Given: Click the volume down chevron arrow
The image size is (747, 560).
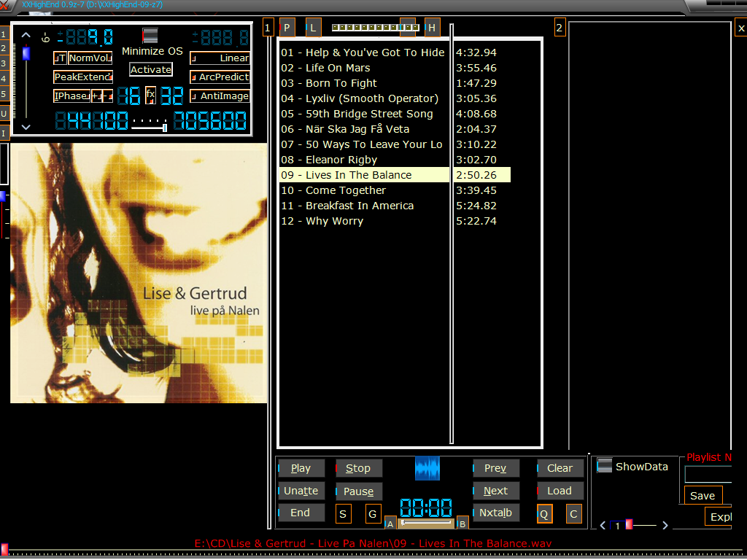Looking at the screenshot, I should [26, 127].
